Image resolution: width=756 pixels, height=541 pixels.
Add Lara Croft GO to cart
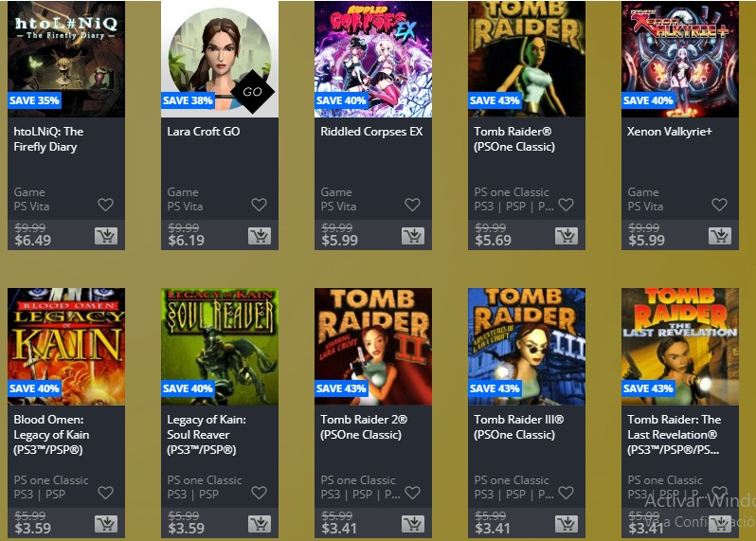[260, 236]
